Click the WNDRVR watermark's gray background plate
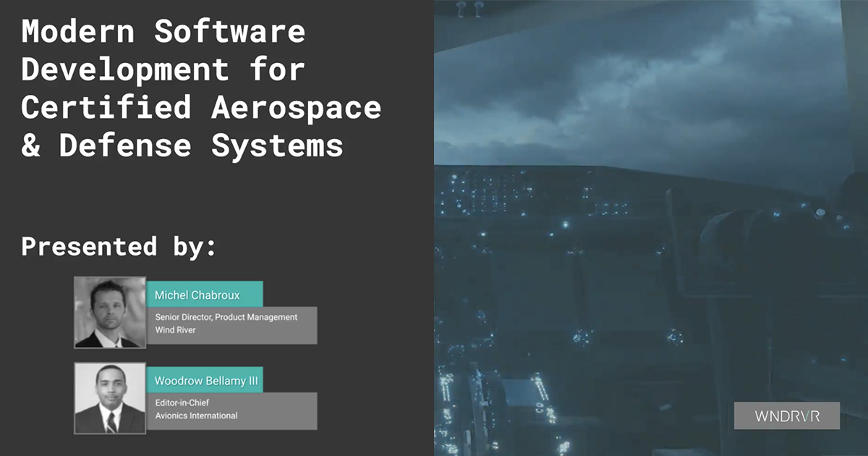This screenshot has height=456, width=868. 786,415
